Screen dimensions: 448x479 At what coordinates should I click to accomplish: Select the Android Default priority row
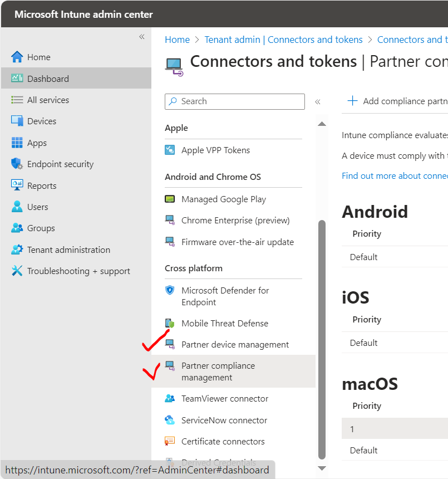tap(395, 257)
